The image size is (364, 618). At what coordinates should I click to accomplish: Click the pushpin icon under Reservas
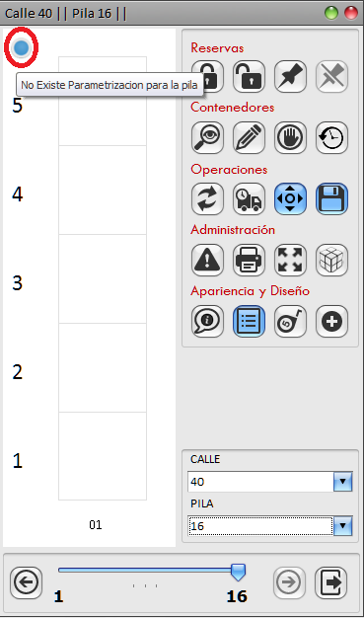290,76
